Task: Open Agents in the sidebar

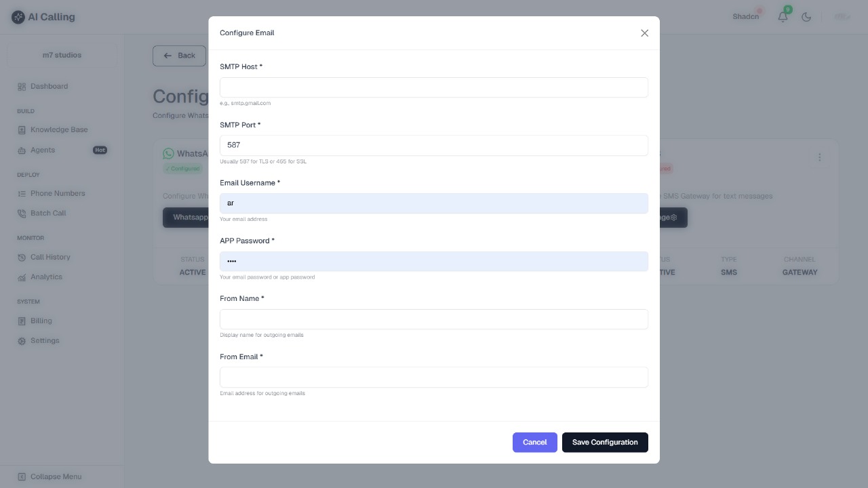Action: (43, 150)
